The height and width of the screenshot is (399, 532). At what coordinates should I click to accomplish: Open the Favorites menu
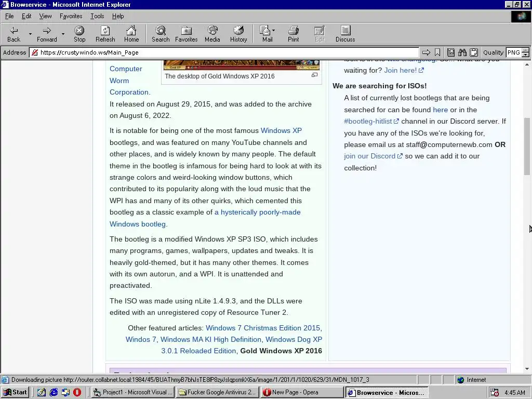pos(71,16)
